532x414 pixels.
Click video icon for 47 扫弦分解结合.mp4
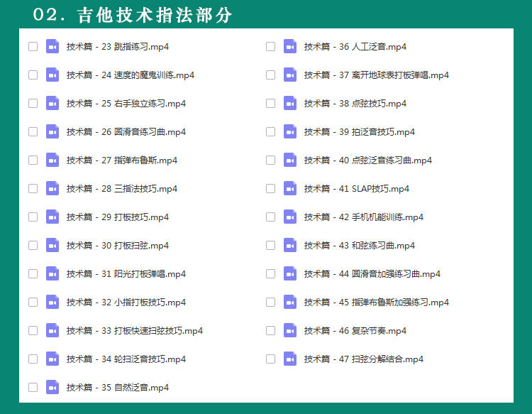tap(290, 359)
